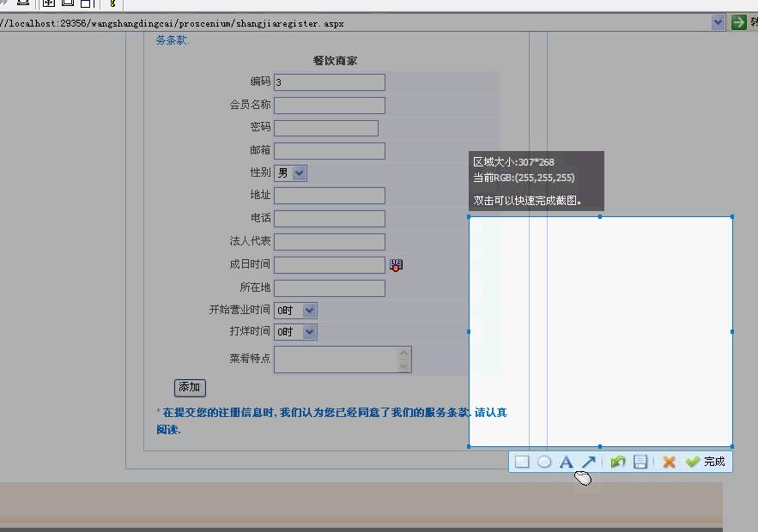Screen dimensions: 758x532
Task: Open the 性别 dropdown showing 男
Action: (x=290, y=173)
